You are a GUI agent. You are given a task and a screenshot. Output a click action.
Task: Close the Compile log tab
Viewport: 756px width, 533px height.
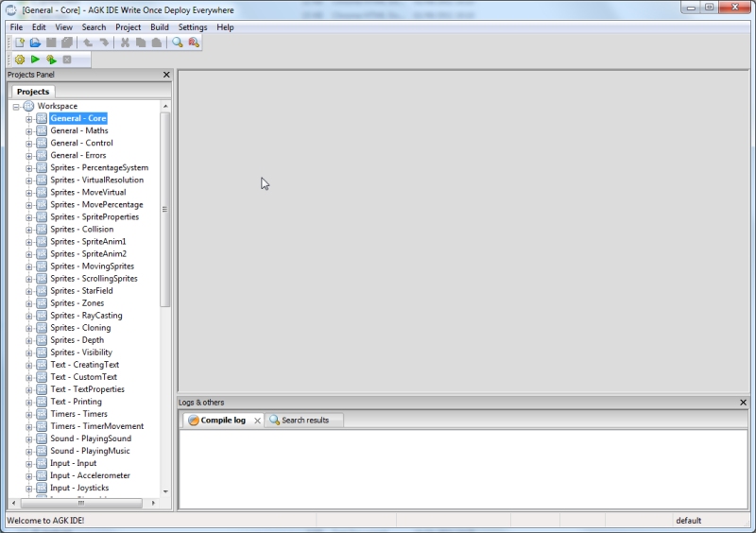(x=257, y=421)
